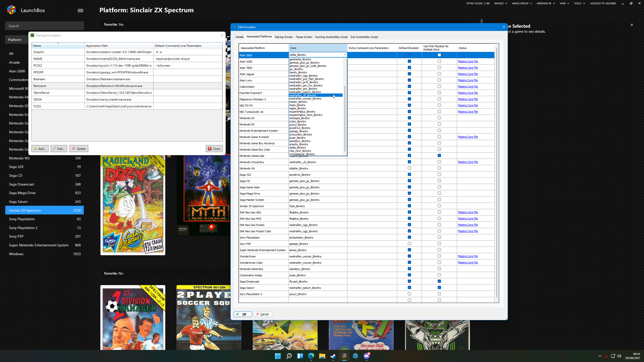The image size is (644, 362).
Task: Uncheck Default Emulator for Atari 5200
Action: click(409, 61)
